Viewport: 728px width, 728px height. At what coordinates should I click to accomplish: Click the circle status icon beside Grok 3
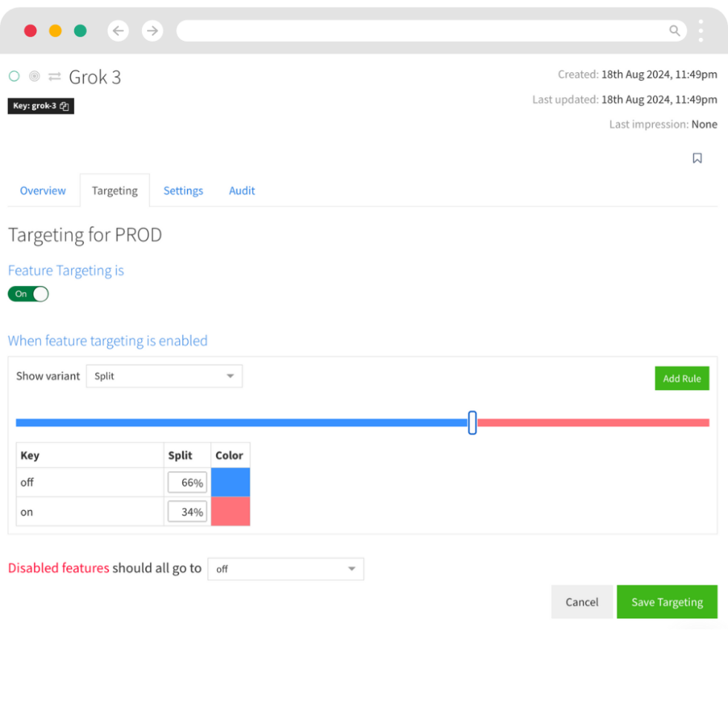14,76
